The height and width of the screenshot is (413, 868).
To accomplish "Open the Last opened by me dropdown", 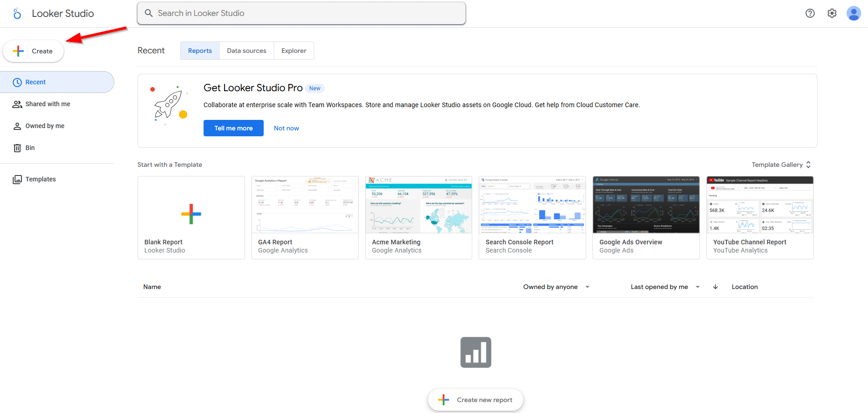I will click(x=665, y=287).
